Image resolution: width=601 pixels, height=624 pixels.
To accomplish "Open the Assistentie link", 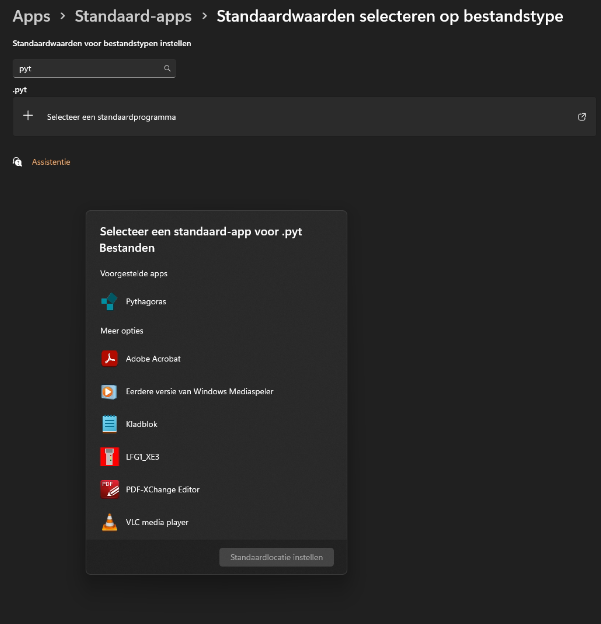I will pos(51,162).
